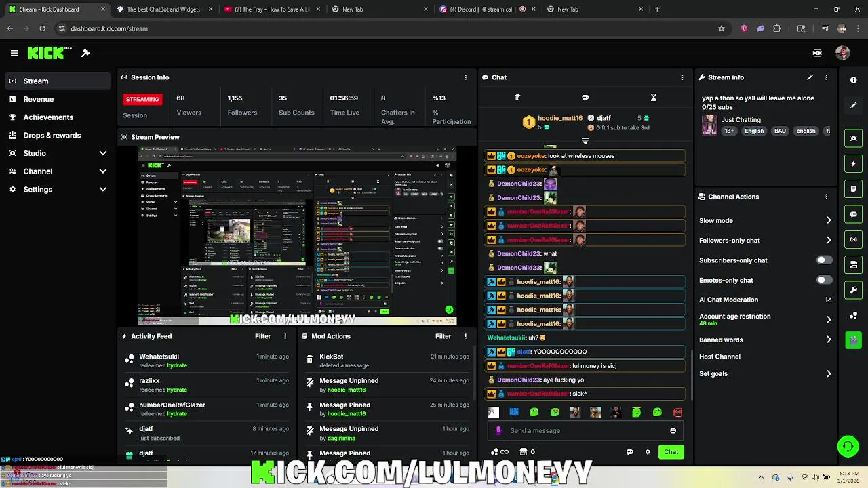This screenshot has height=488, width=868.
Task: Click the Send a message input field
Action: click(587, 430)
